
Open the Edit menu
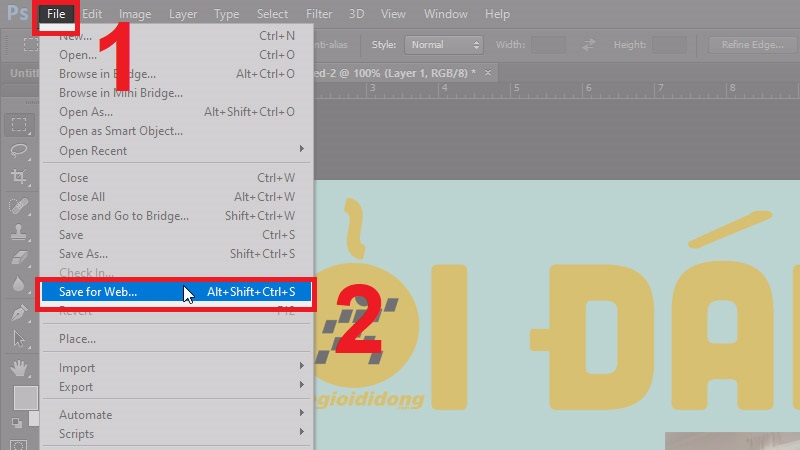92,14
